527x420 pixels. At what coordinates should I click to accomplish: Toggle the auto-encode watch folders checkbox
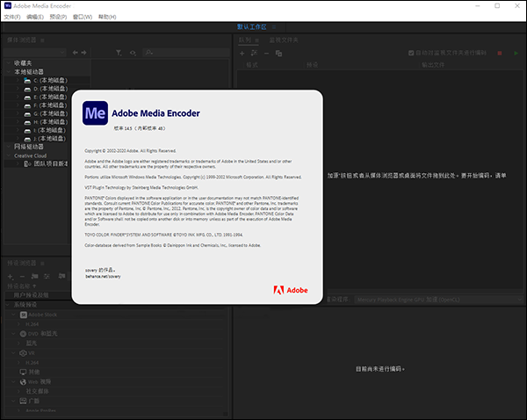point(410,54)
